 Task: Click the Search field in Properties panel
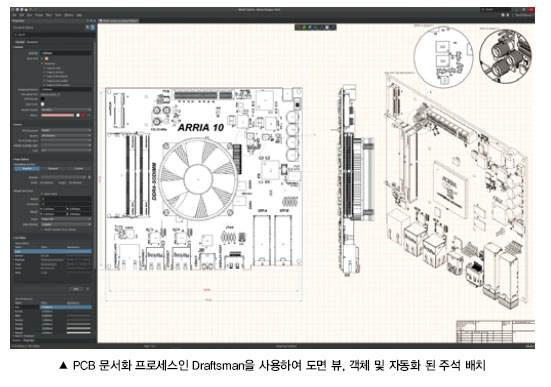click(x=53, y=35)
